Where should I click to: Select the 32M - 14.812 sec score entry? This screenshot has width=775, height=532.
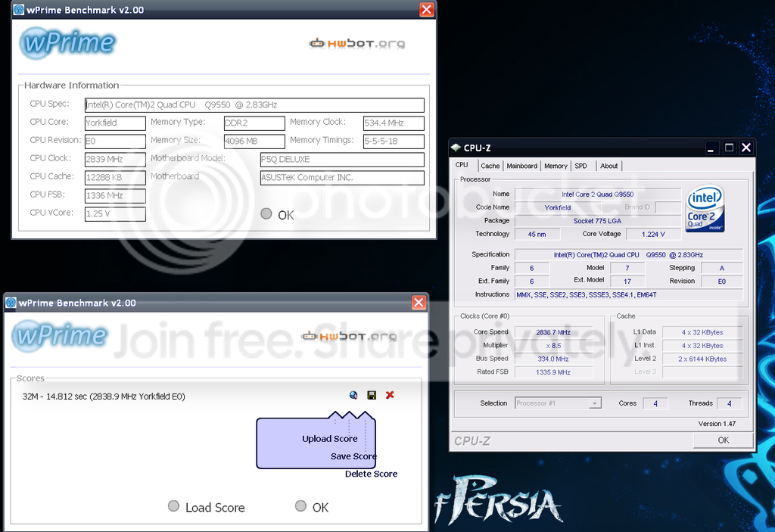pyautogui.click(x=104, y=397)
